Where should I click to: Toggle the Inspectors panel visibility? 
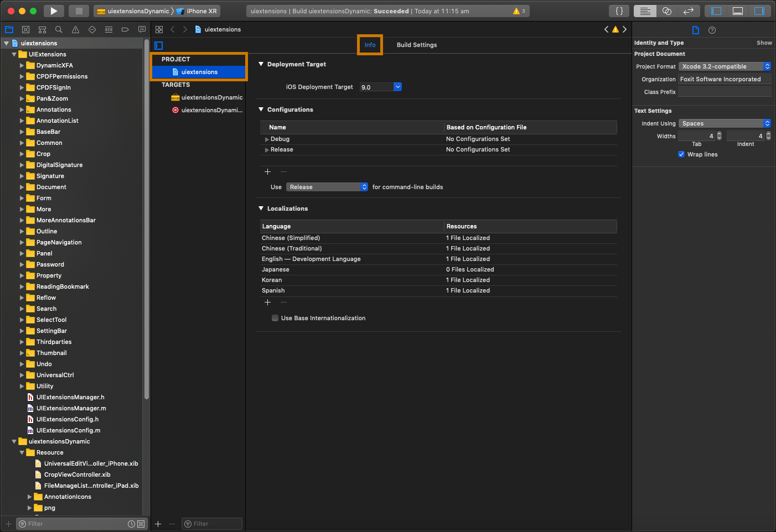759,11
